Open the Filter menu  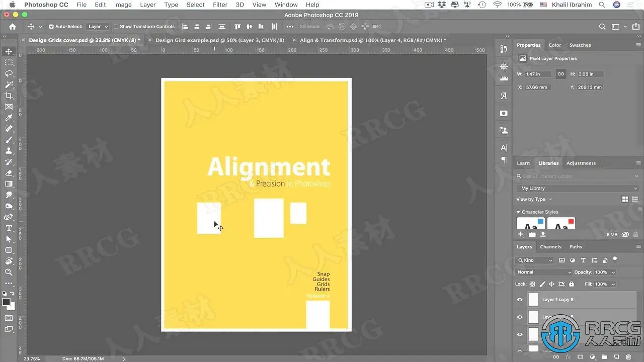[220, 5]
